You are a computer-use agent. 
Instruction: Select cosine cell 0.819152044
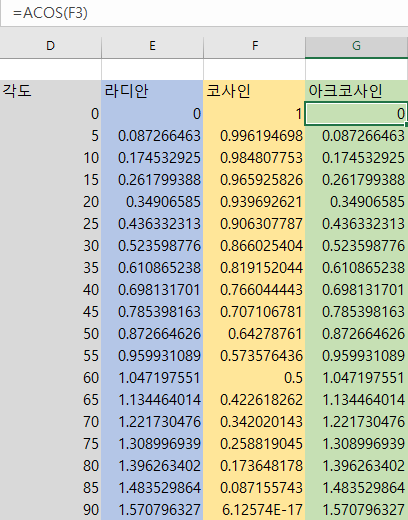point(254,268)
